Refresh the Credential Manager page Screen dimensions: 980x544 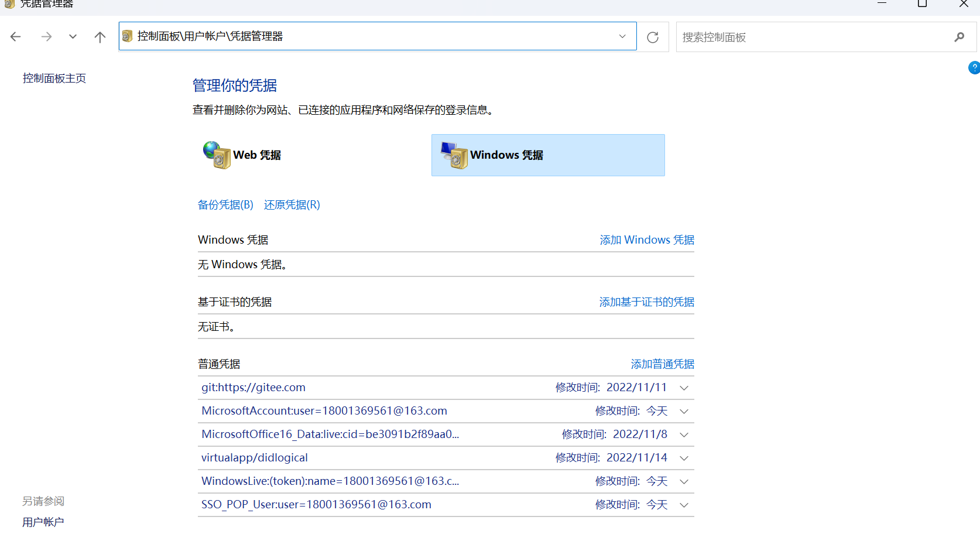click(x=653, y=37)
